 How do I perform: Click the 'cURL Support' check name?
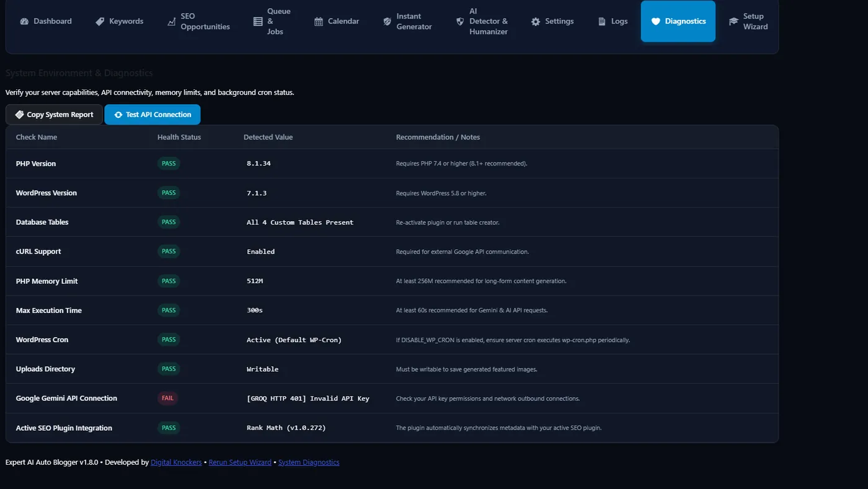click(38, 252)
